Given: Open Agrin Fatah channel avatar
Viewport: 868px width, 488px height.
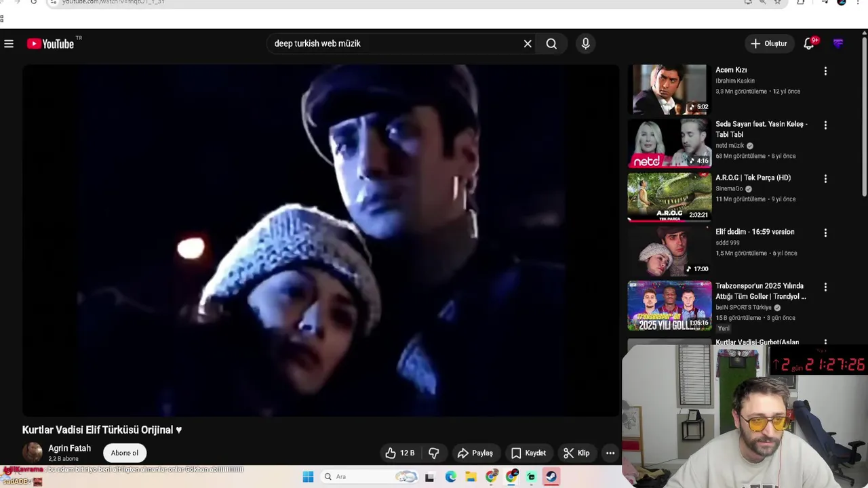Looking at the screenshot, I should pyautogui.click(x=32, y=453).
